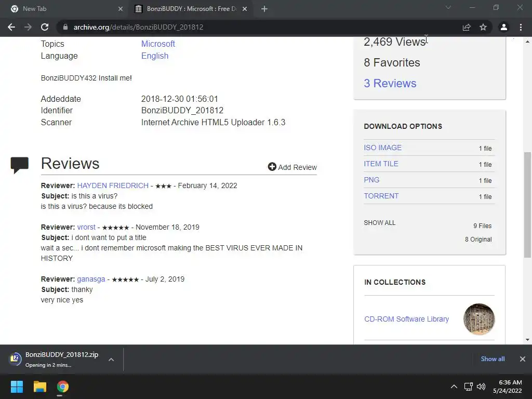The image size is (532, 399).
Task: Click the vertical scrollbar thumb
Action: [x=527, y=205]
